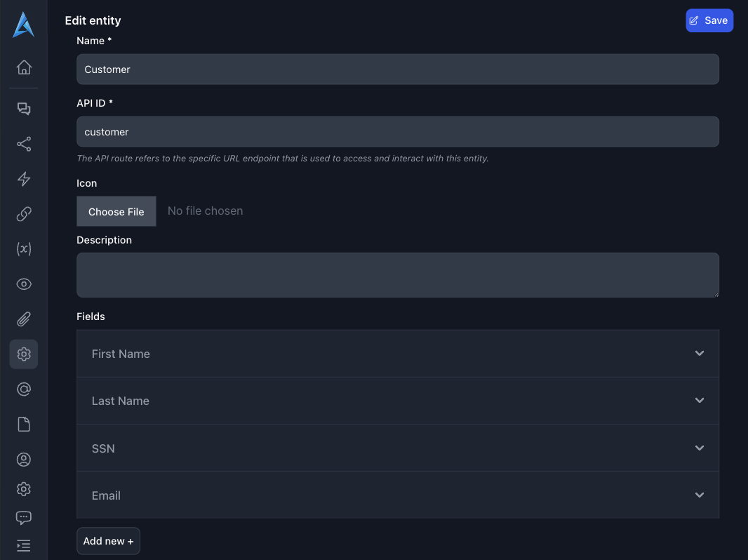
Task: Click the Save button
Action: pos(709,20)
